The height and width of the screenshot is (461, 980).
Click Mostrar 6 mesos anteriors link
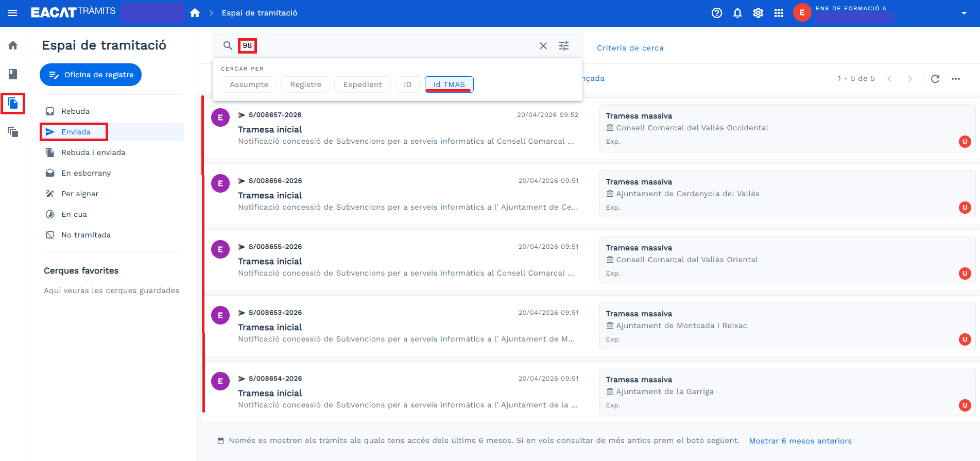point(800,441)
